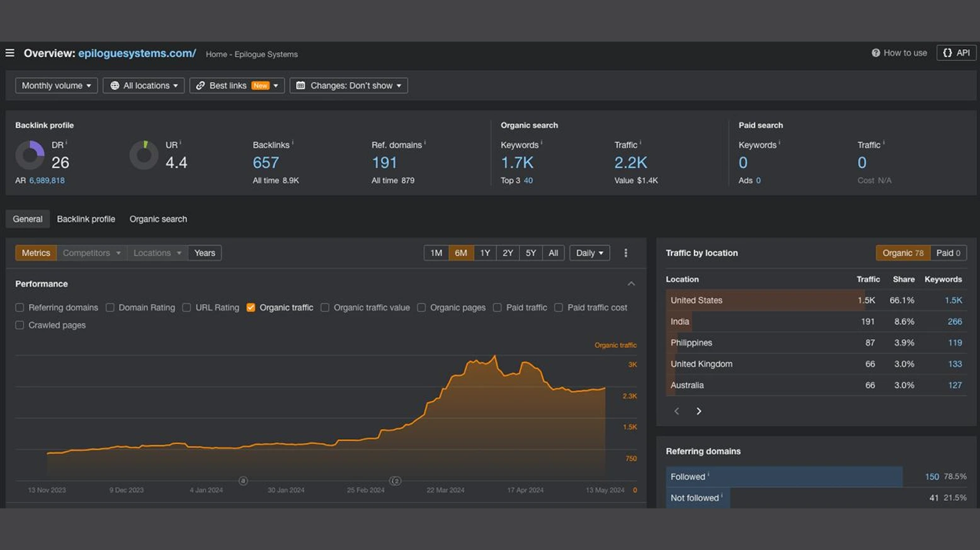Open the Daily interval dropdown

click(x=589, y=253)
